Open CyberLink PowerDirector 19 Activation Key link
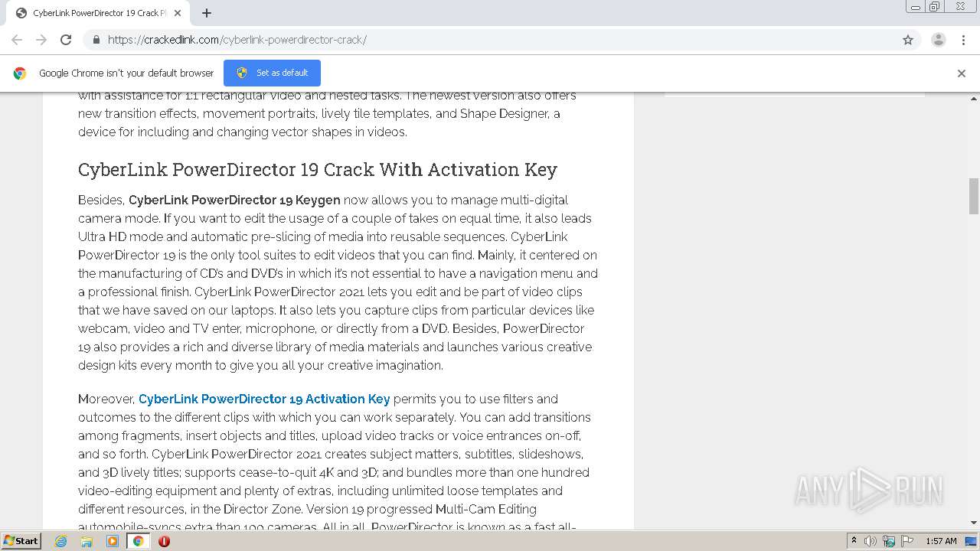 tap(264, 399)
